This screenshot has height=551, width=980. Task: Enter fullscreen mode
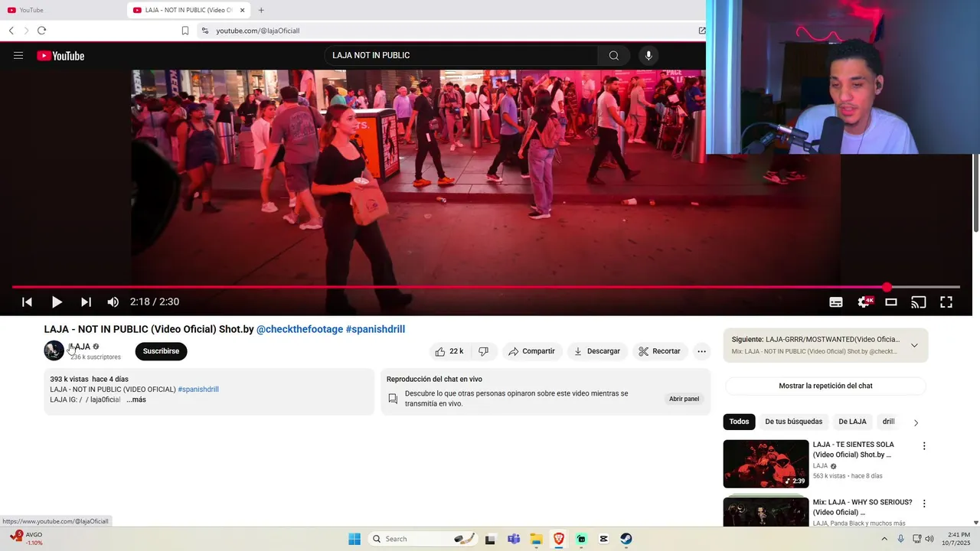click(x=946, y=302)
